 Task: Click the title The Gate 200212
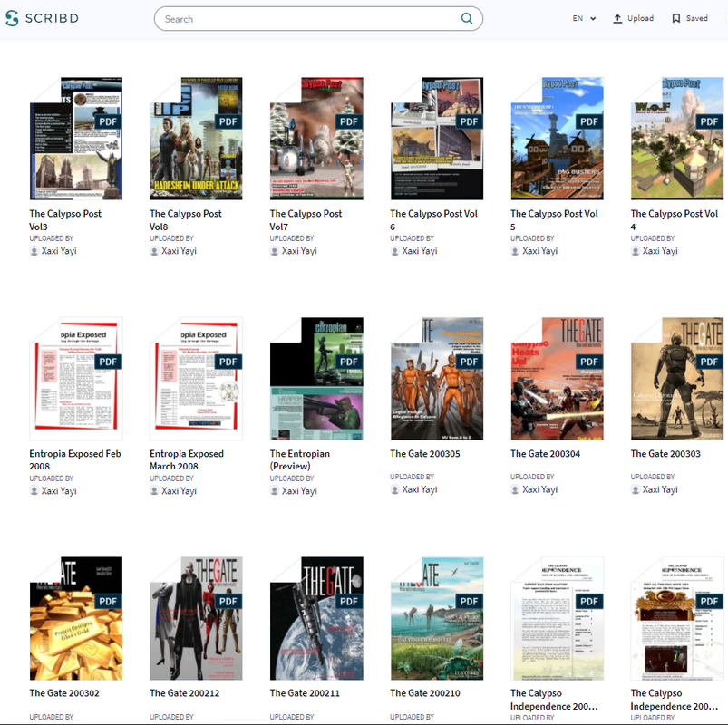[184, 693]
